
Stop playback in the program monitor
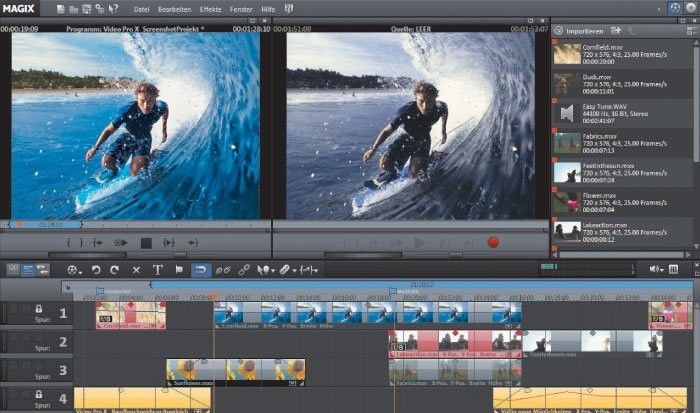[146, 242]
